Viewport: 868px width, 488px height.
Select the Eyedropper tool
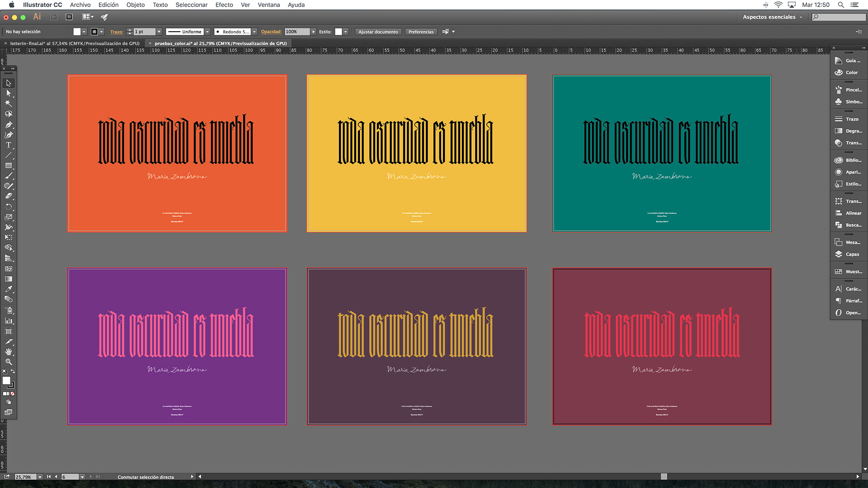8,289
